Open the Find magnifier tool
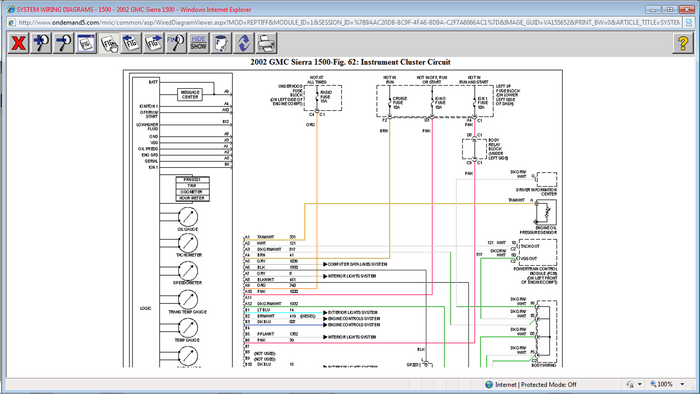Viewport: 700px width, 394px height. [x=176, y=43]
